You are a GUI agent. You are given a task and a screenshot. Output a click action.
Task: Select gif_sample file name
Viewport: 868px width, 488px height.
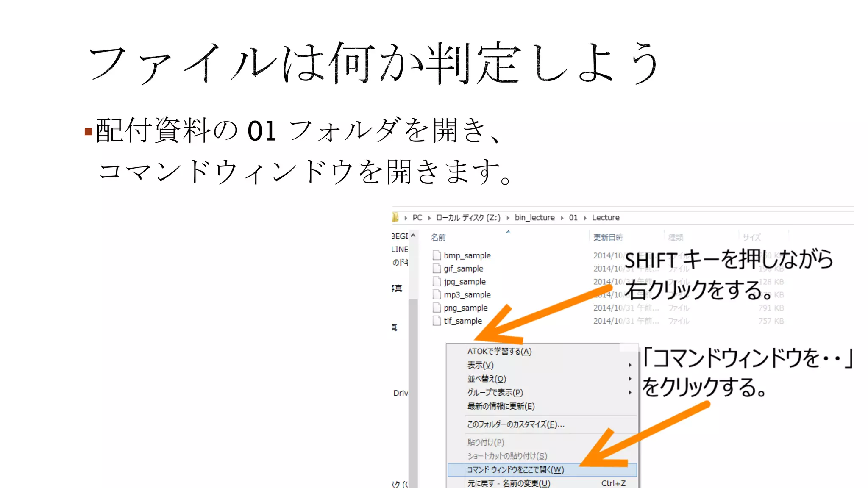coord(463,269)
